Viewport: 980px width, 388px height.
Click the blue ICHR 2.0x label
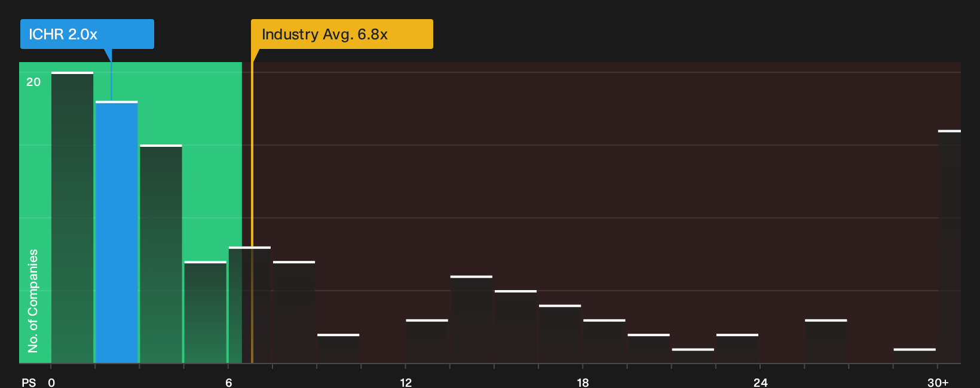point(87,34)
